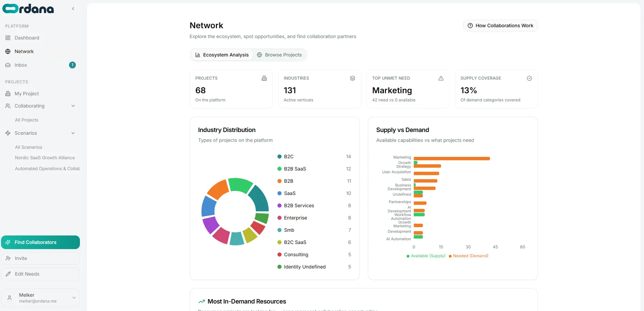Click the Available (Supply) legend entry
The height and width of the screenshot is (311, 644).
tap(426, 256)
